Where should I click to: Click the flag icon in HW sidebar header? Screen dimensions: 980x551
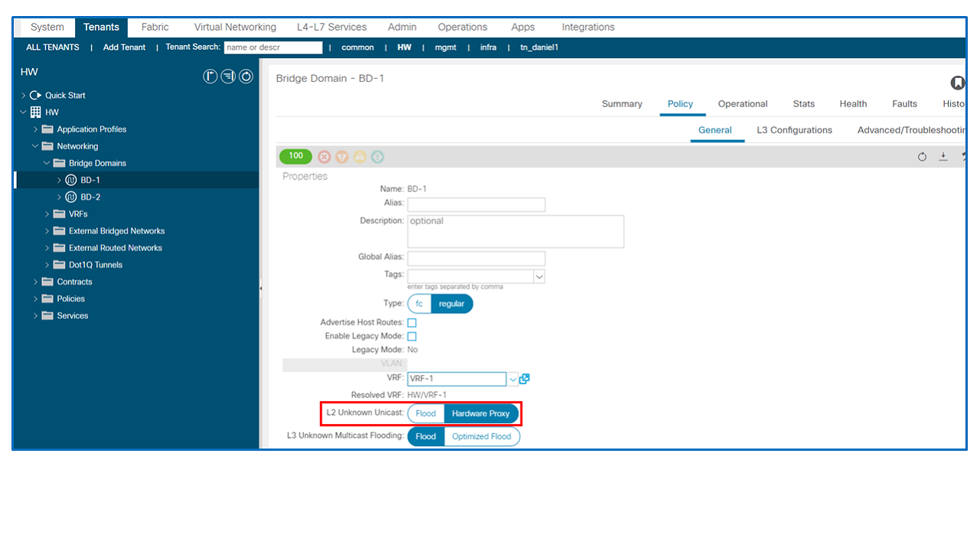coord(211,77)
